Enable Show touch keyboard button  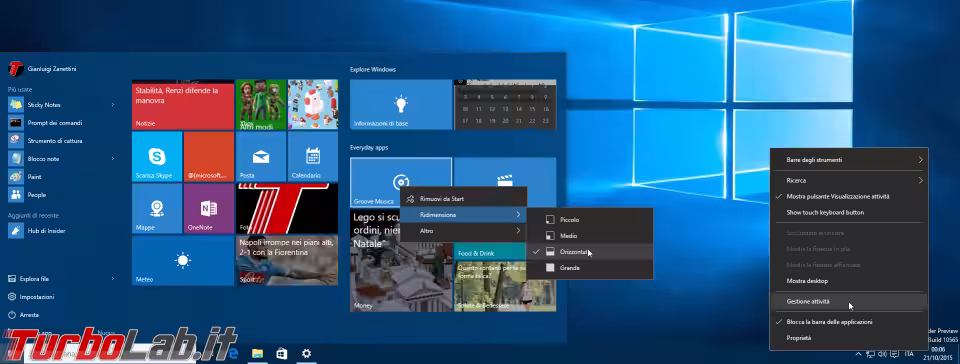tap(849, 213)
